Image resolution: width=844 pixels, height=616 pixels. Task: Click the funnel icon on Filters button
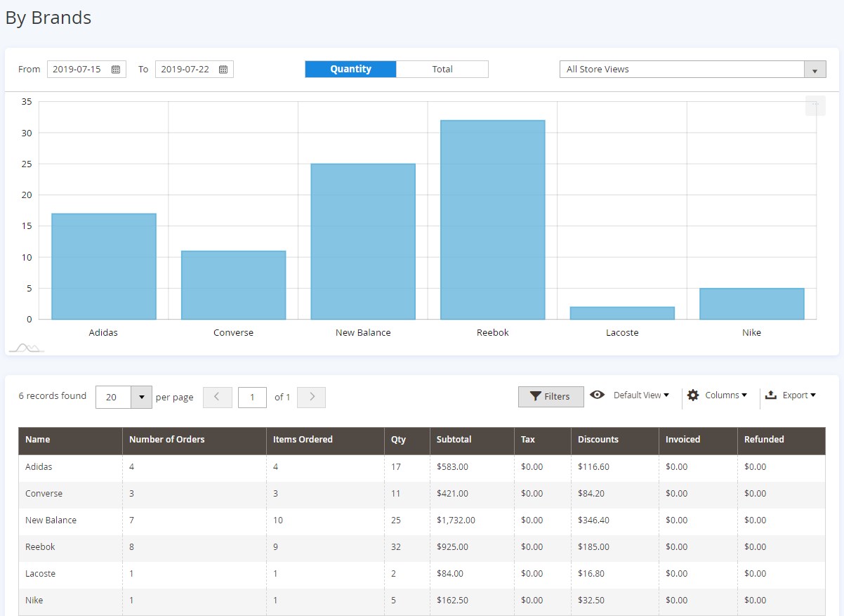(535, 397)
